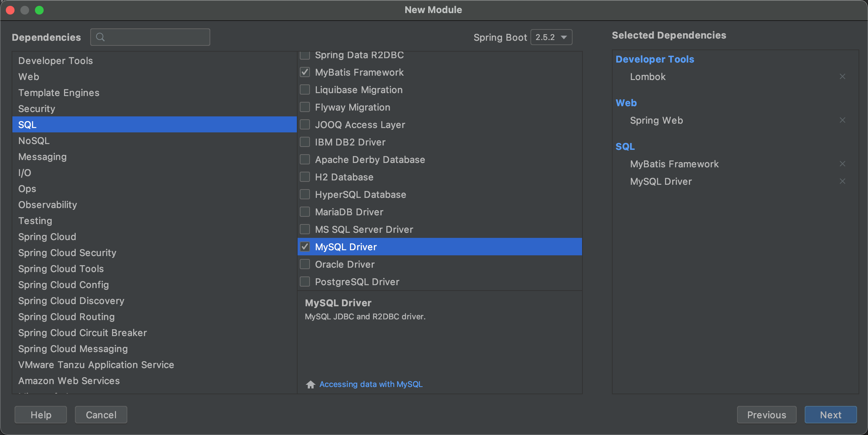Click the SQL heading in Selected Dependencies
Image resolution: width=868 pixels, height=435 pixels.
pos(625,147)
